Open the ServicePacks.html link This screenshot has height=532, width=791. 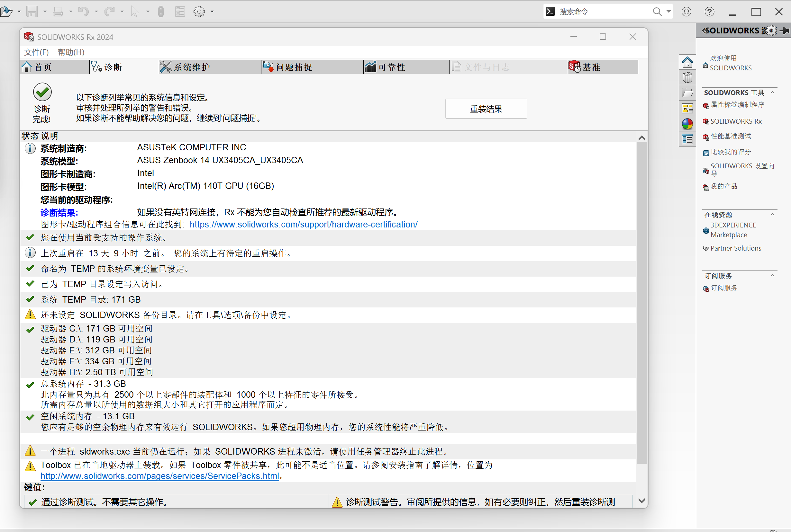click(159, 476)
